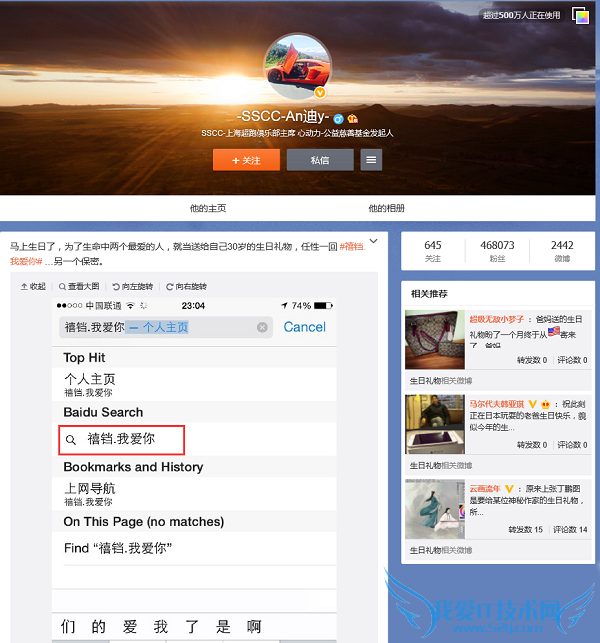Rotate image left with 向左旋转
Screen dimensions: 600x643
click(x=132, y=286)
